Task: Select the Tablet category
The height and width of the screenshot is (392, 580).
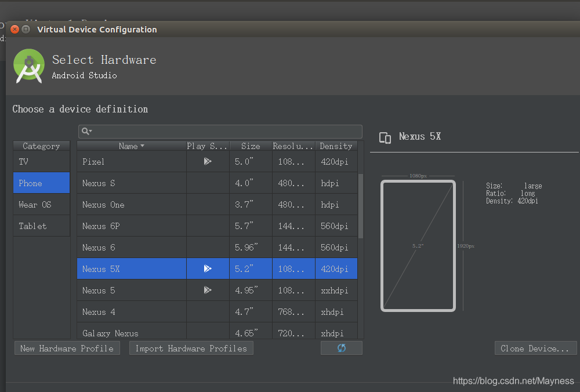Action: pyautogui.click(x=41, y=226)
